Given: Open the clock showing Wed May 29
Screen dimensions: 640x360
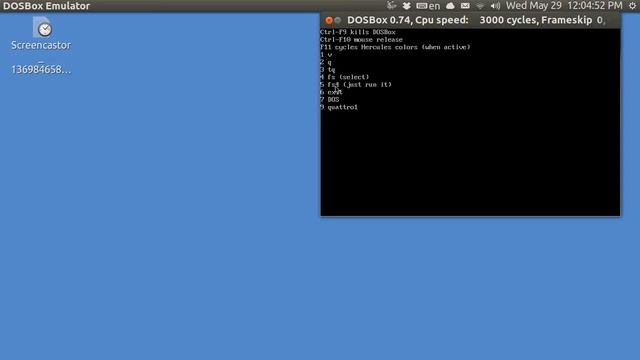Looking at the screenshot, I should click(564, 6).
